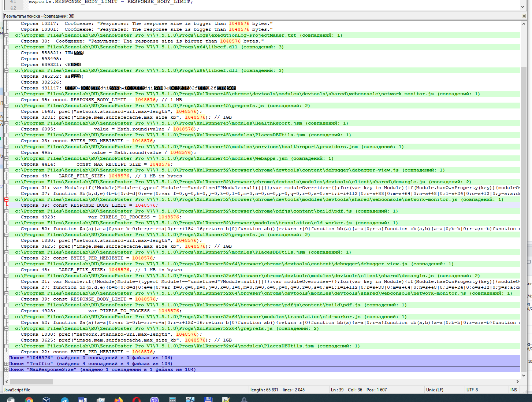
Task: Open Google Chrome from the taskbar
Action: 29,399
